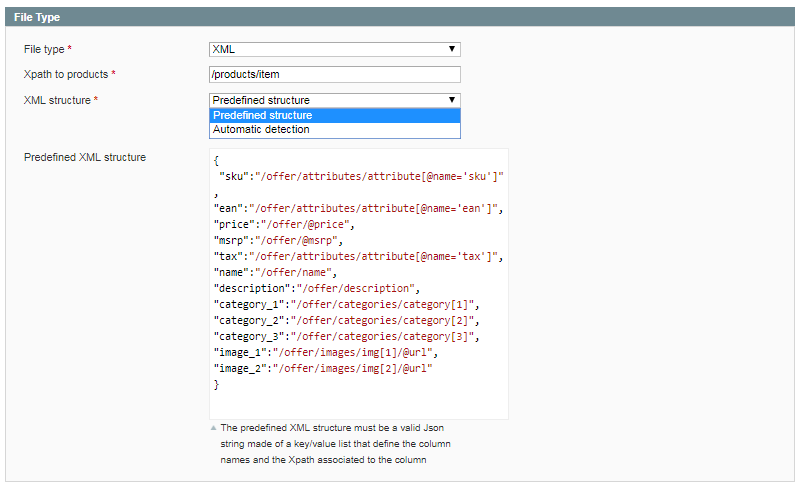Click the sku line in JSON editor
Screen dimensions: 800x487
click(x=361, y=176)
